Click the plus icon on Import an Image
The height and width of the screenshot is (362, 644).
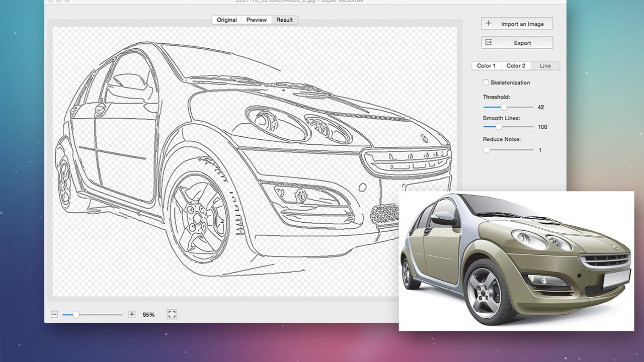tap(488, 23)
